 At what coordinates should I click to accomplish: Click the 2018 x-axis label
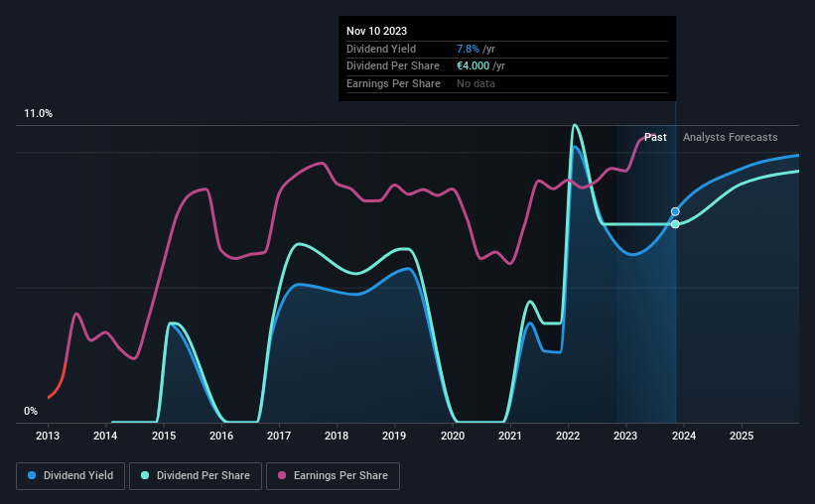pyautogui.click(x=337, y=436)
